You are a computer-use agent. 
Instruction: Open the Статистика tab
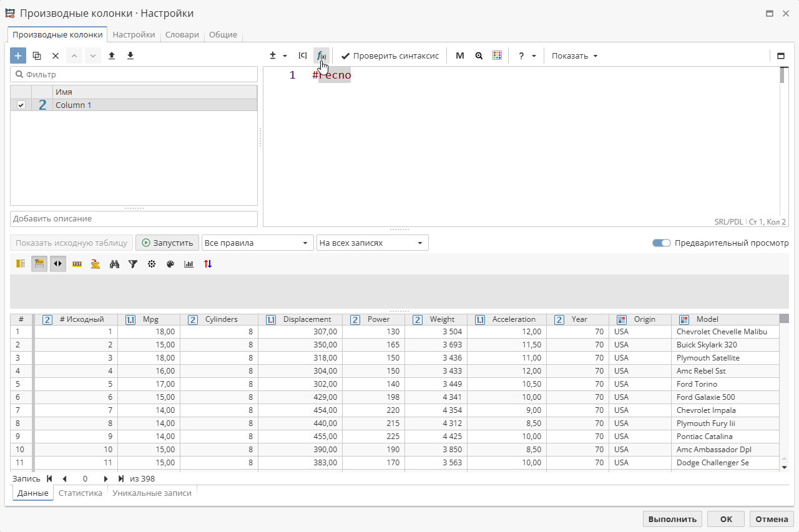click(x=81, y=493)
